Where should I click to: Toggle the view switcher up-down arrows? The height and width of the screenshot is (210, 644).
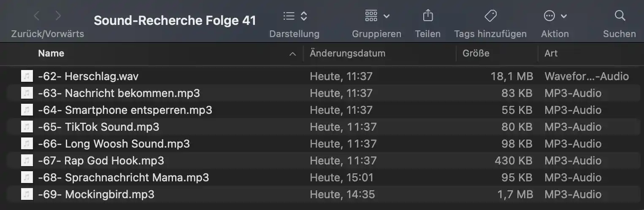pyautogui.click(x=304, y=16)
